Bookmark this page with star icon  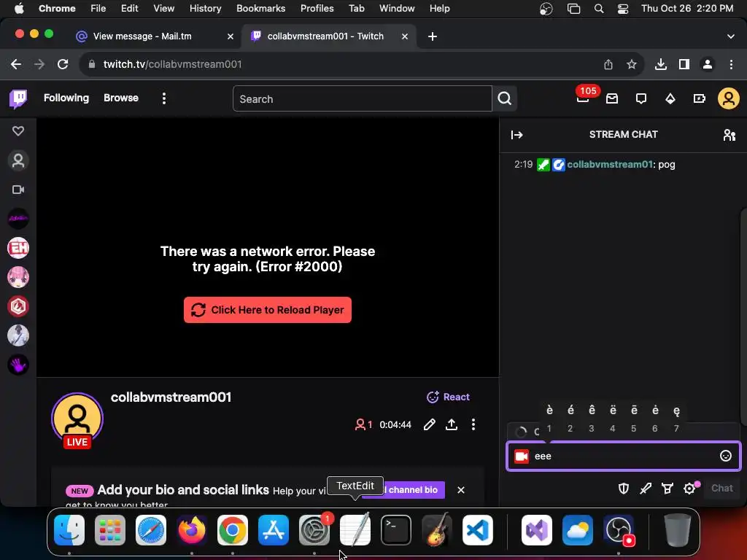[x=632, y=64]
